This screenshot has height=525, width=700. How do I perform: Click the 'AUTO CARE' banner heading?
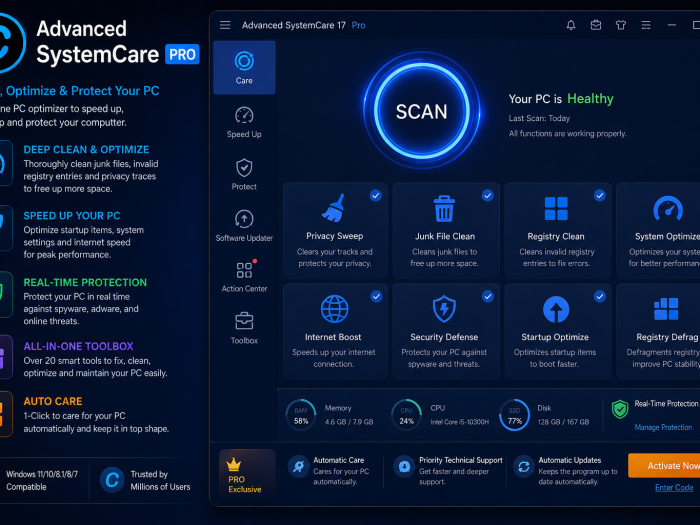point(53,401)
